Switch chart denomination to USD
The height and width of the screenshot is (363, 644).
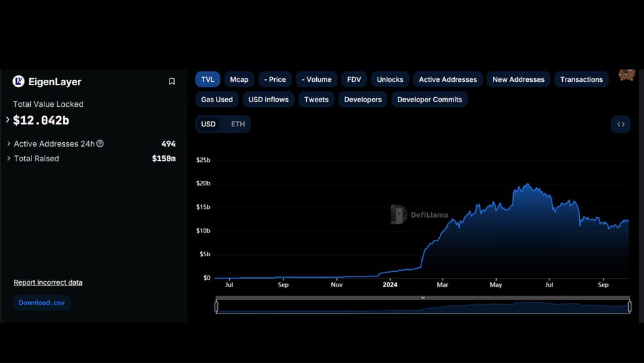point(208,124)
